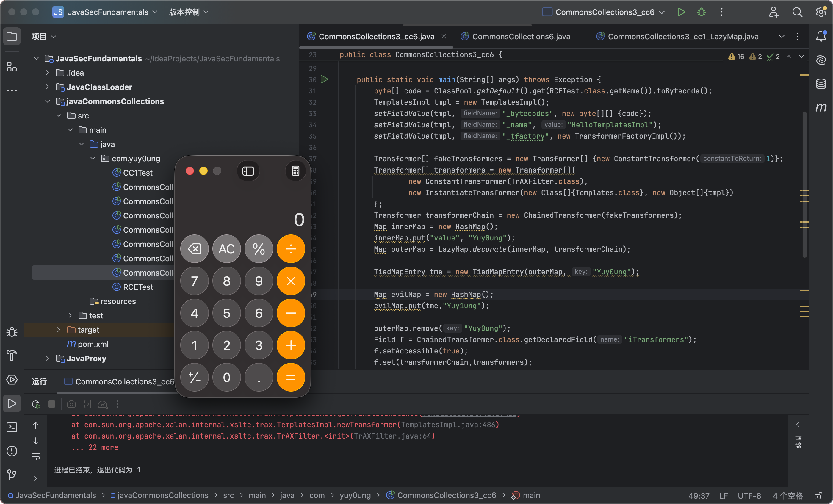833x504 pixels.
Task: Toggle plus/minus sign on calculator
Action: click(x=194, y=377)
